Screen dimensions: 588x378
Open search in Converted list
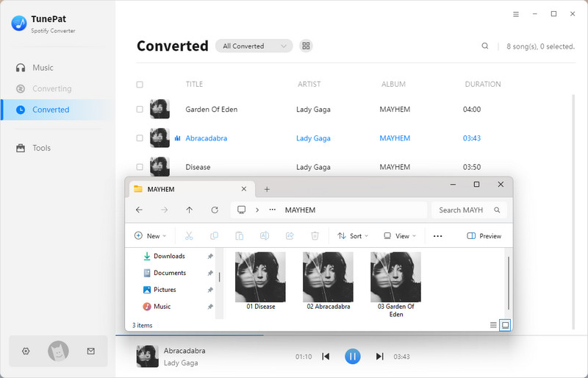tap(485, 46)
